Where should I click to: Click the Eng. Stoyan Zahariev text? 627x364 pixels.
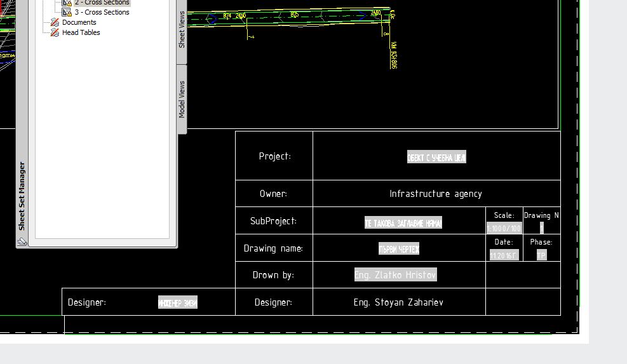point(398,302)
